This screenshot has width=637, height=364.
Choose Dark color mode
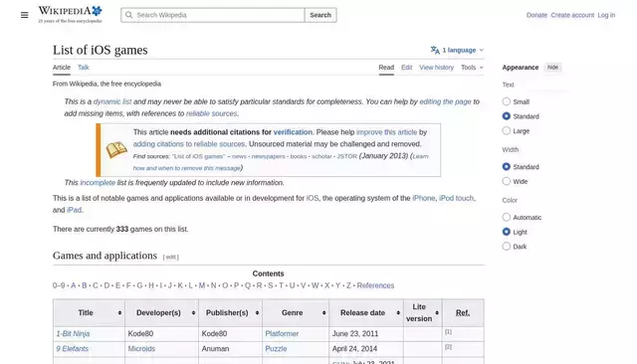tap(507, 247)
